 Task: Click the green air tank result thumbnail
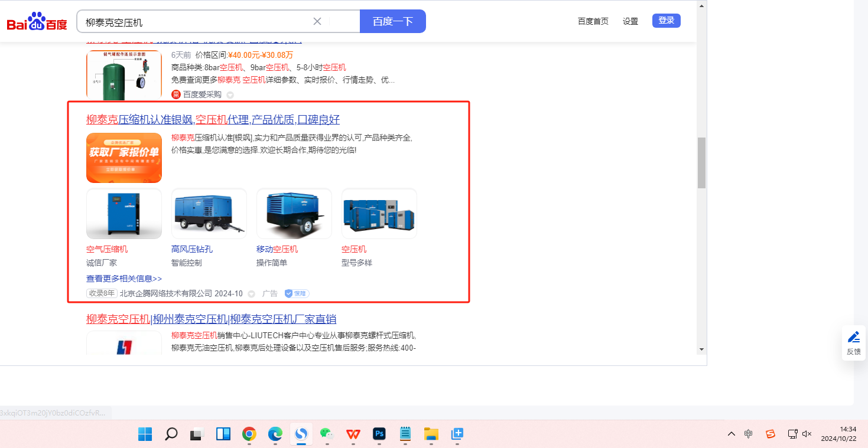124,75
